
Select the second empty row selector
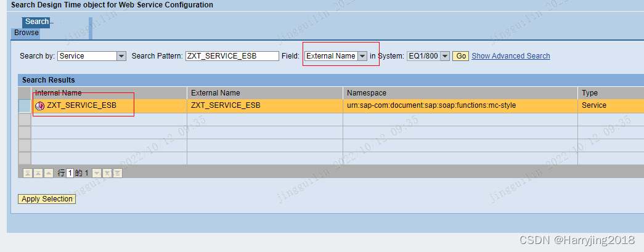click(x=25, y=132)
